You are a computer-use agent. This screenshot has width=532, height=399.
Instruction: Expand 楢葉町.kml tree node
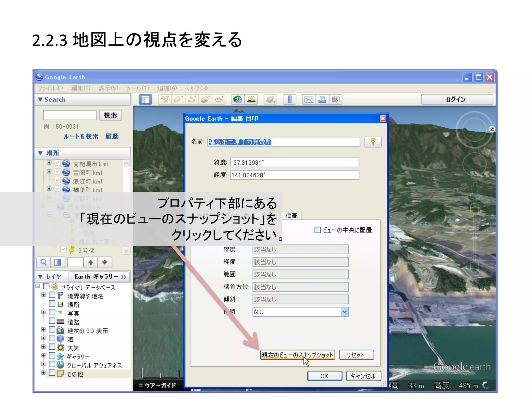pos(49,188)
